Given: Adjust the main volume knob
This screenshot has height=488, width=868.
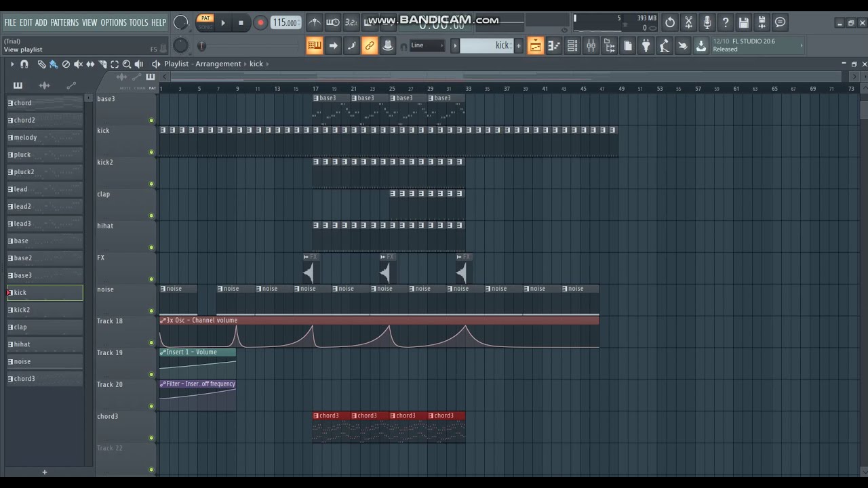Looking at the screenshot, I should tap(181, 22).
